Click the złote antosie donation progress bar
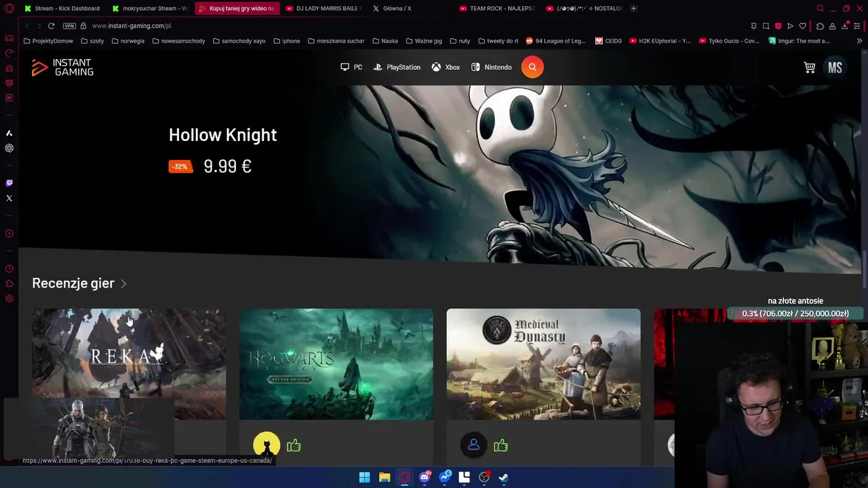The width and height of the screenshot is (868, 488). pyautogui.click(x=795, y=314)
